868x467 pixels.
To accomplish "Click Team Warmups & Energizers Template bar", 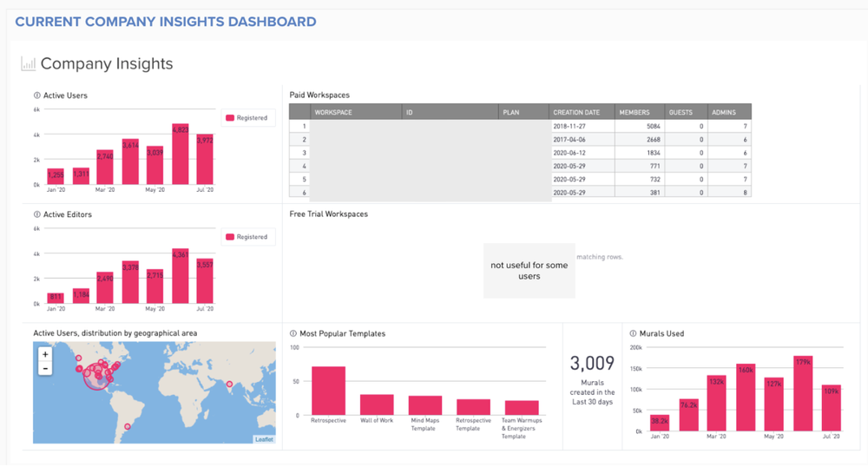I will [522, 408].
